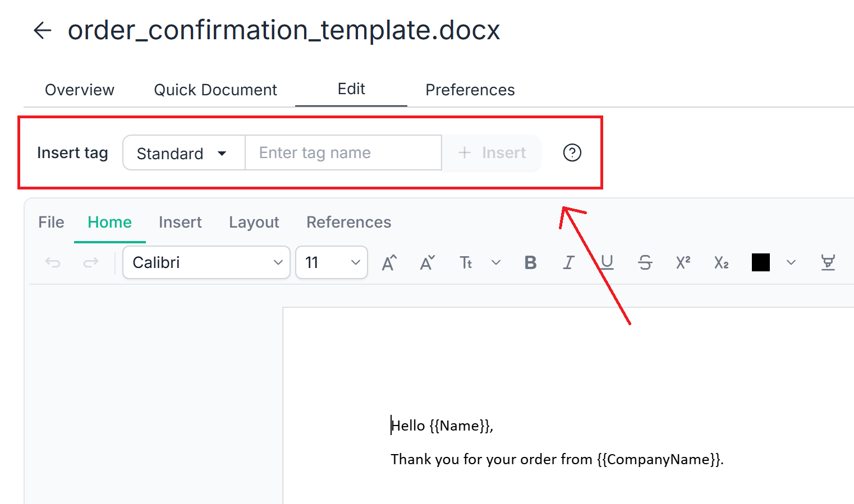Toggle superscript formatting
The width and height of the screenshot is (854, 504).
click(683, 262)
